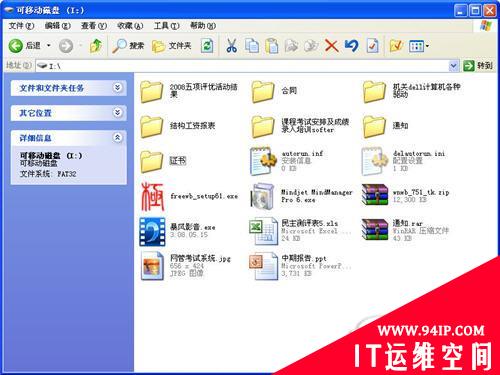
Task: Select the delautorun.ini file icon
Action: coord(375,161)
